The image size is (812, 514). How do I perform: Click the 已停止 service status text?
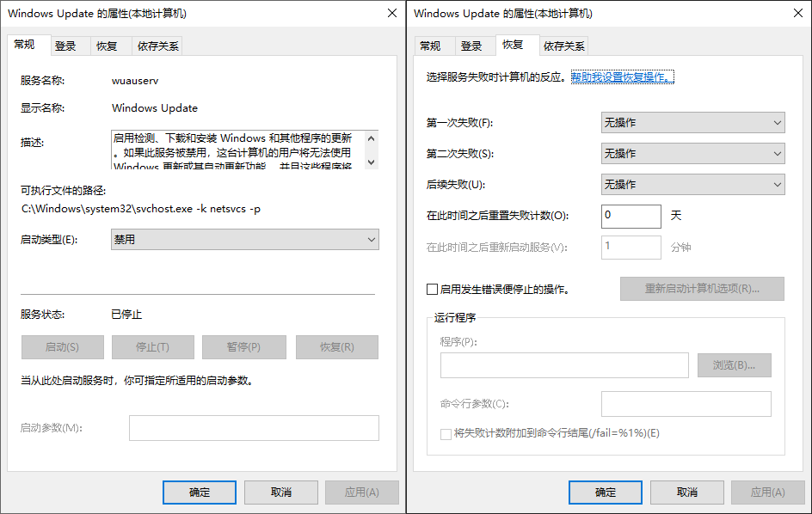click(x=127, y=315)
